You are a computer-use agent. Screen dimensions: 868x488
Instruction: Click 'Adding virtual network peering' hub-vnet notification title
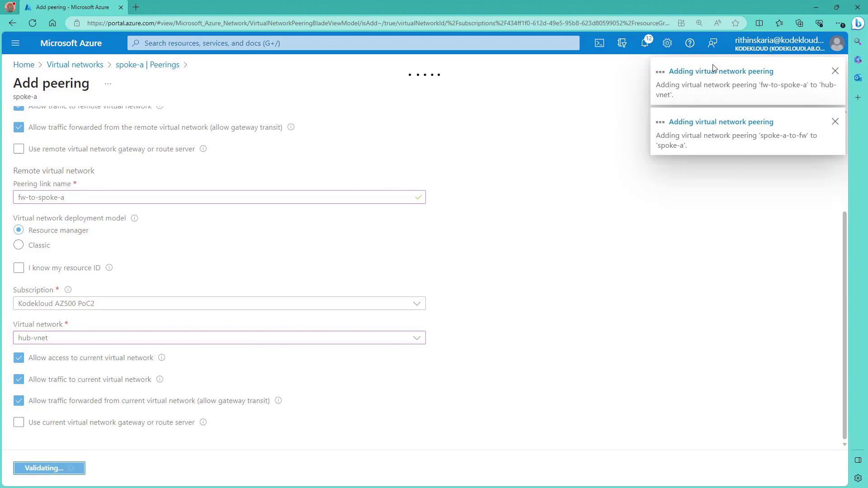pyautogui.click(x=721, y=71)
